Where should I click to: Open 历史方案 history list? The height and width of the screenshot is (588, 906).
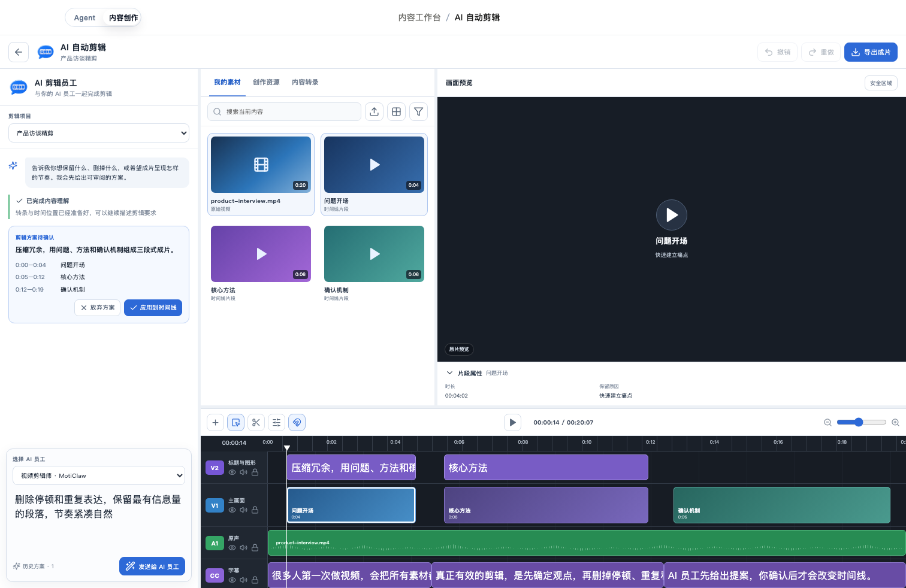click(34, 566)
